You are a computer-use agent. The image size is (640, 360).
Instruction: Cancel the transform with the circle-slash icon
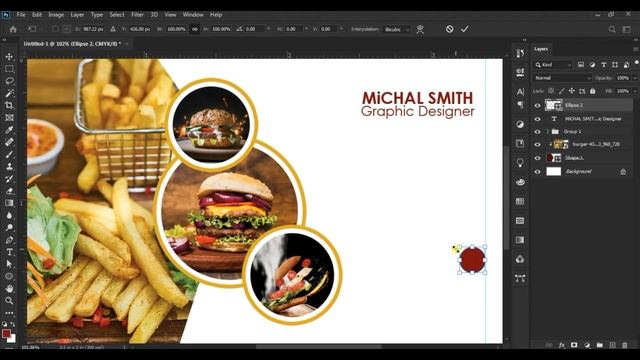[449, 29]
